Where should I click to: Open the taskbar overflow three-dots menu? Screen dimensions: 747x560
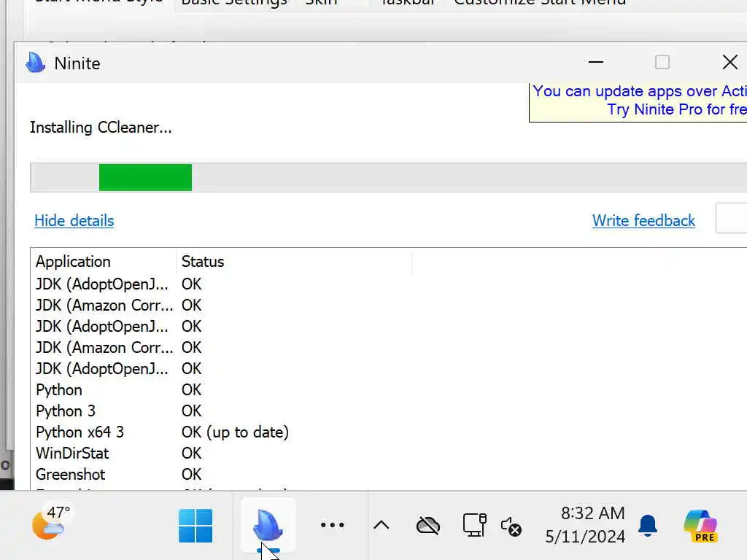(x=332, y=525)
